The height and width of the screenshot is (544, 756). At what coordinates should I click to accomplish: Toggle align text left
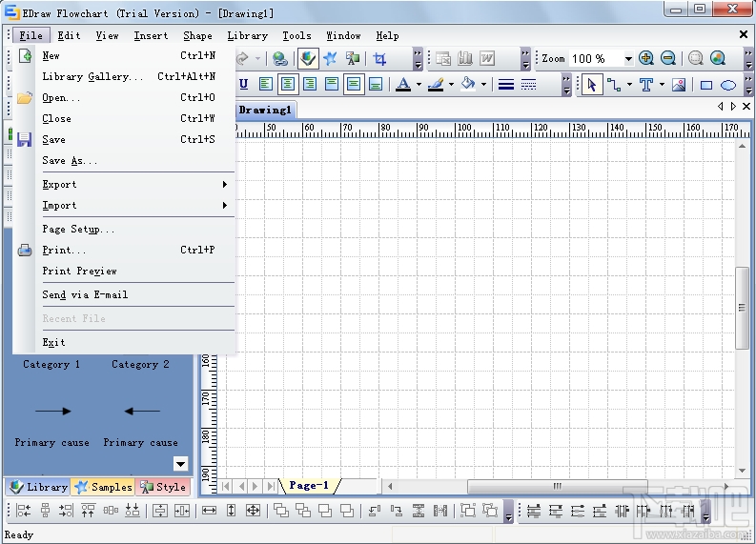265,85
